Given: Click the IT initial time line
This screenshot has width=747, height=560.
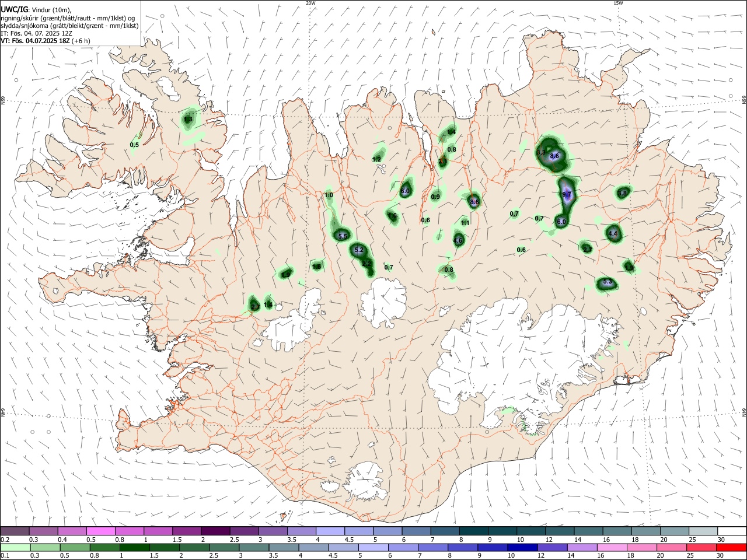Looking at the screenshot, I should click(36, 33).
